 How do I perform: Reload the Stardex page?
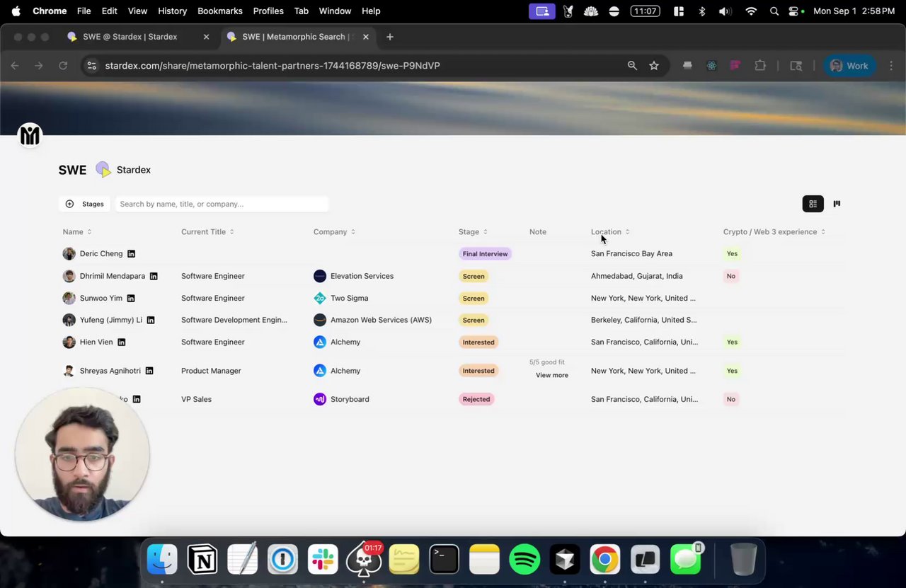point(63,66)
